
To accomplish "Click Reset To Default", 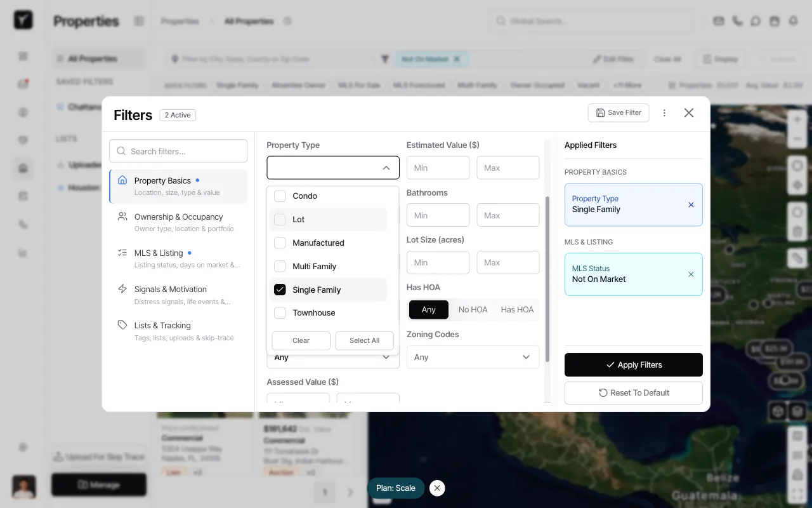I will 633,392.
